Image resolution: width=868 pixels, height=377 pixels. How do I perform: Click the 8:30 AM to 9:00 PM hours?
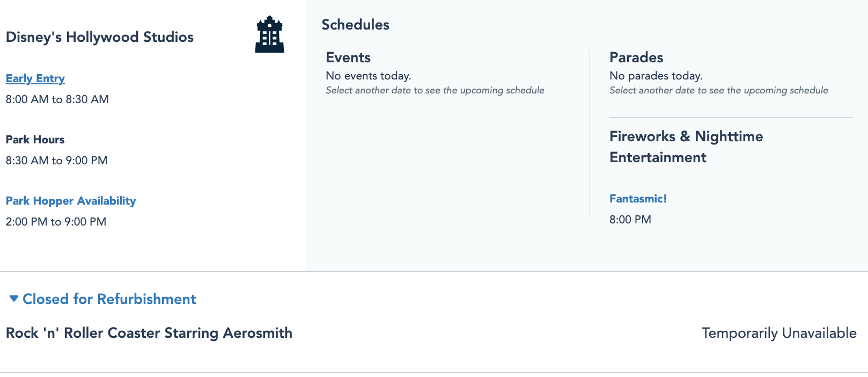[57, 161]
